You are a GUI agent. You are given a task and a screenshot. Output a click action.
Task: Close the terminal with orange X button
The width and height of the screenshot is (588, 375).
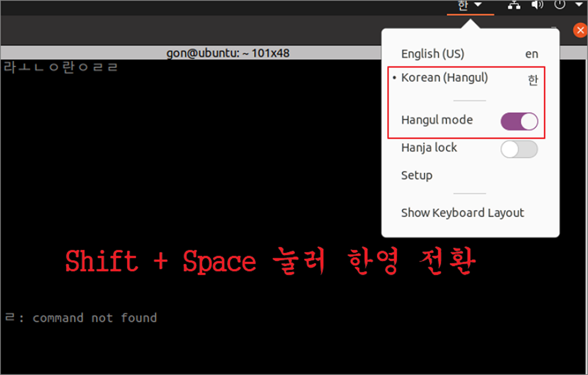(x=580, y=30)
